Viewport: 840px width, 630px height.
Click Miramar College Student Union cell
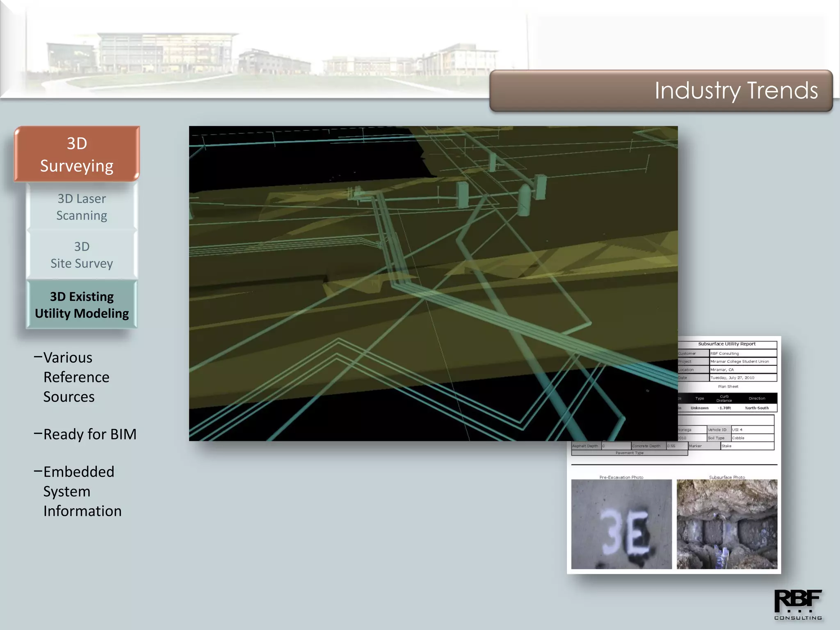[x=743, y=361]
